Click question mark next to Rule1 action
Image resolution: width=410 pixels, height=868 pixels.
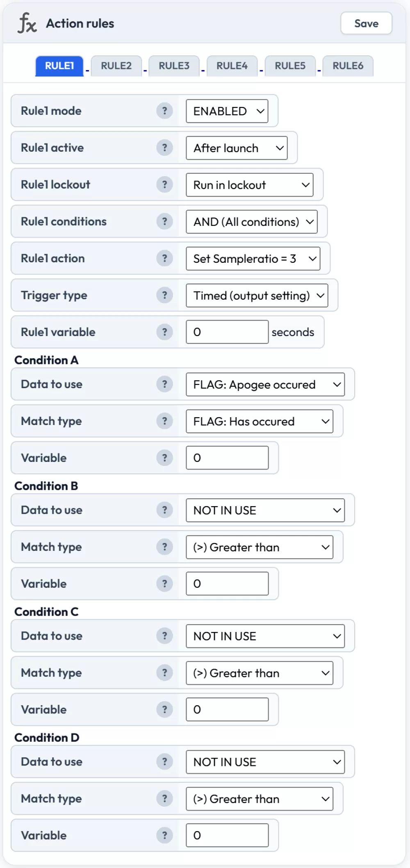pos(164,258)
